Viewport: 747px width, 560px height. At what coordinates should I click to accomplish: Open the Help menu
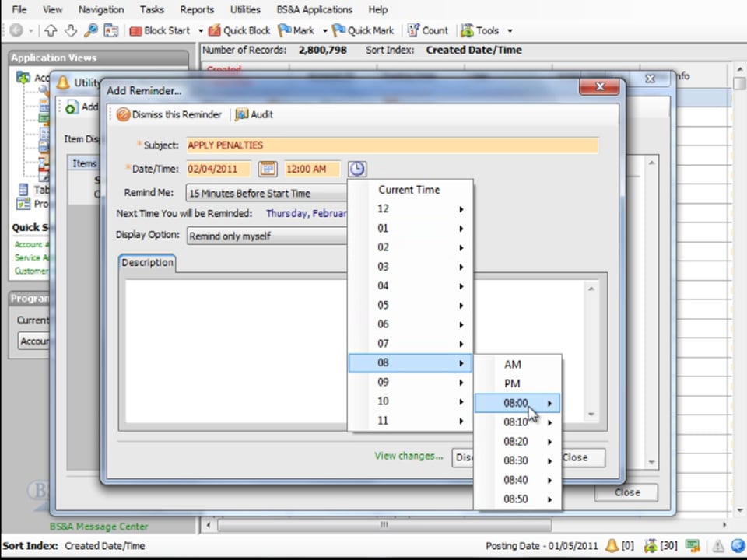[x=378, y=9]
